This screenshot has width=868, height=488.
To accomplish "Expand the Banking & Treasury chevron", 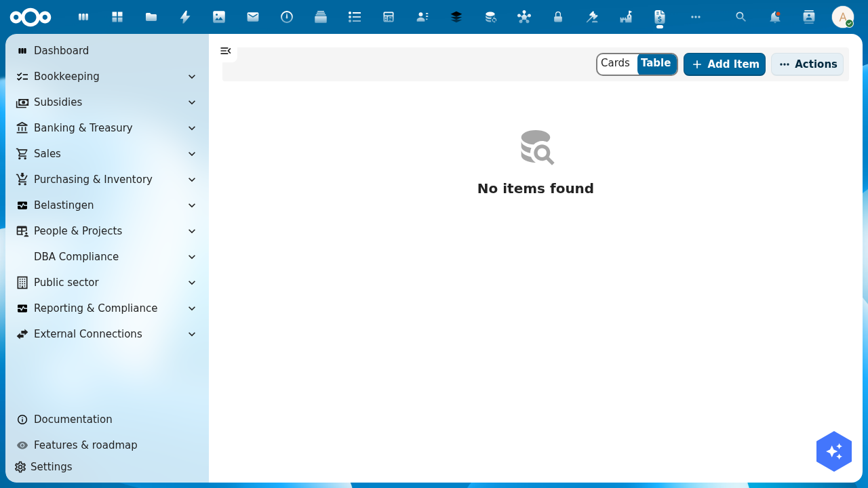I will coord(192,128).
